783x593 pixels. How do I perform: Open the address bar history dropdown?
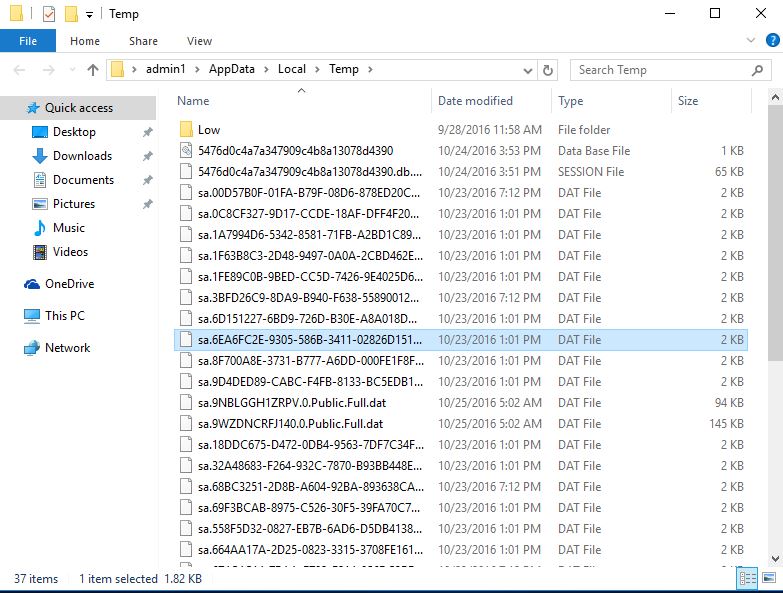(x=527, y=70)
